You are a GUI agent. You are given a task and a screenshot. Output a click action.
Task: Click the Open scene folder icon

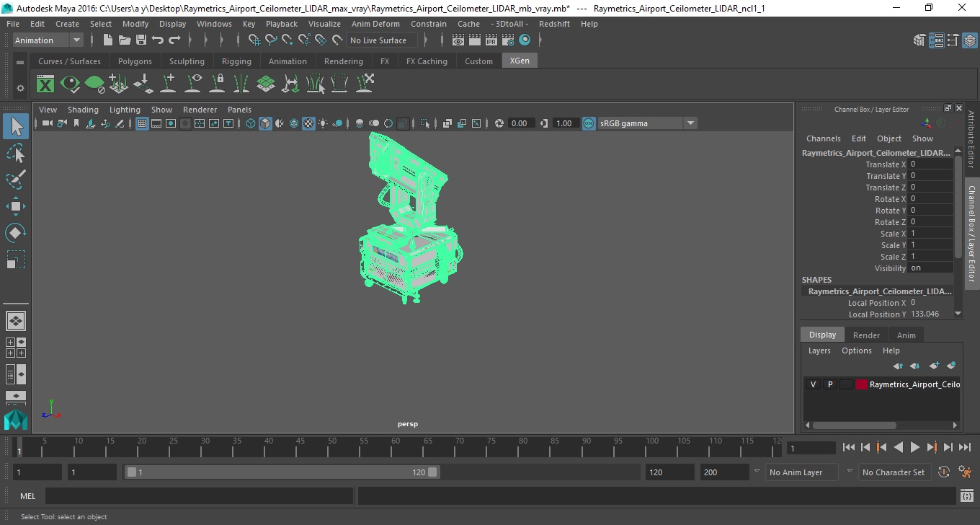(x=125, y=40)
